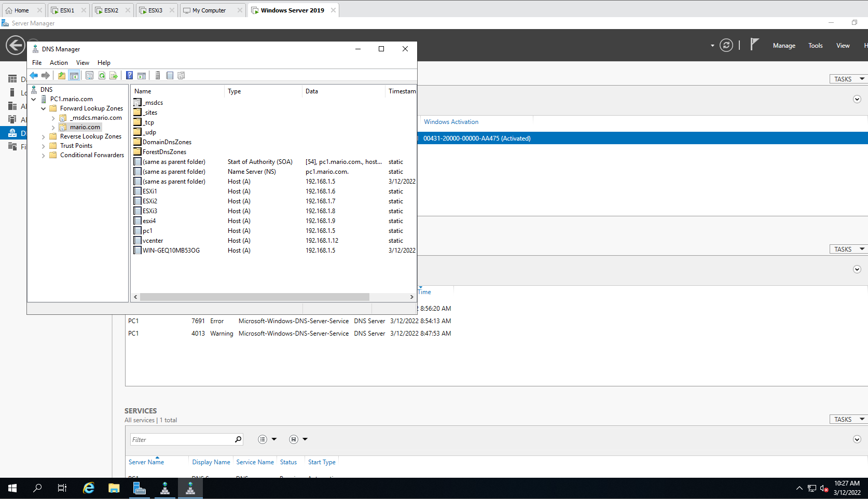Switch to the ESXi1 tab
This screenshot has height=499, width=868.
pyautogui.click(x=67, y=10)
